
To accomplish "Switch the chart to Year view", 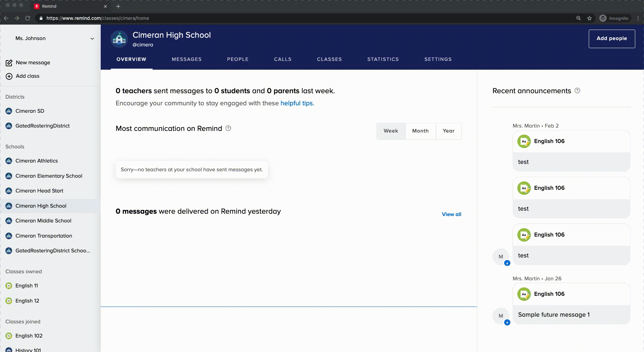I will (449, 131).
